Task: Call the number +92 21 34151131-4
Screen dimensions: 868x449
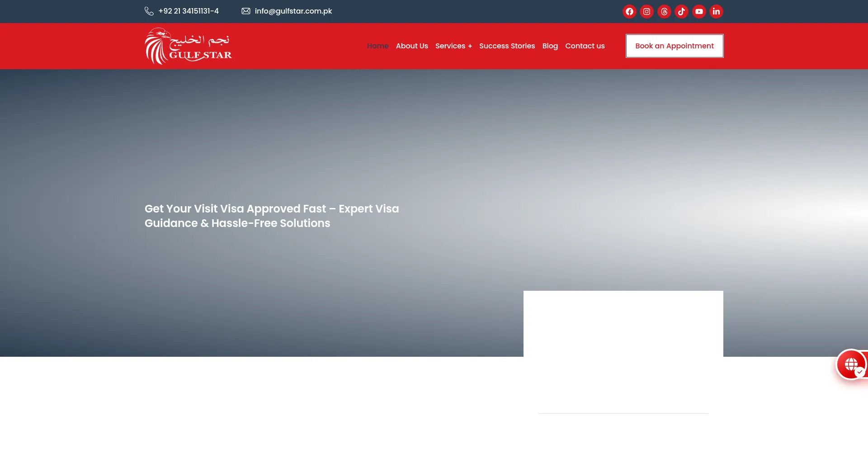Action: pyautogui.click(x=189, y=11)
